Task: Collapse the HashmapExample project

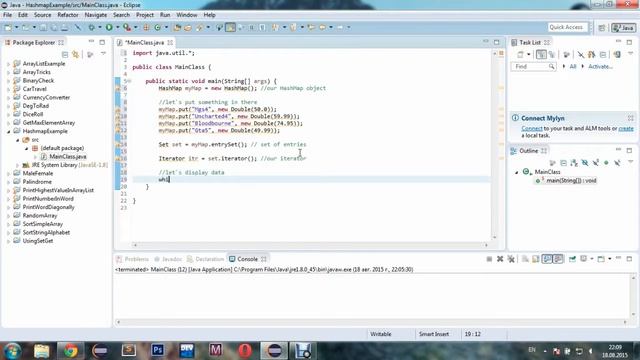Action: 8,131
